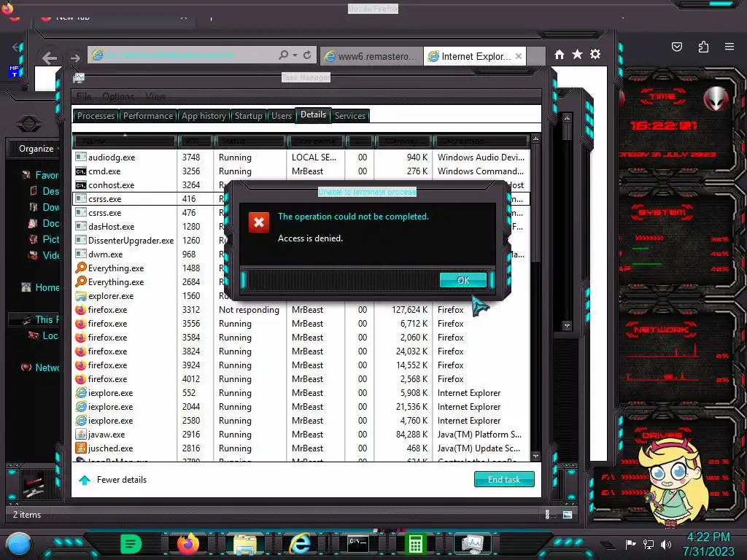Open the IE address bar dropdown arrow
The height and width of the screenshot is (560, 747).
click(x=295, y=55)
